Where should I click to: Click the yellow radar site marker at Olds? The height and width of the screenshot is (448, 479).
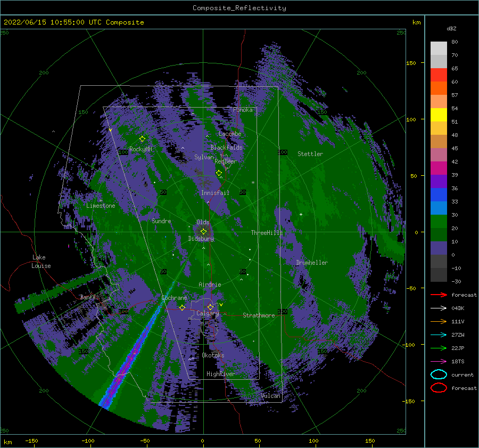point(203,232)
